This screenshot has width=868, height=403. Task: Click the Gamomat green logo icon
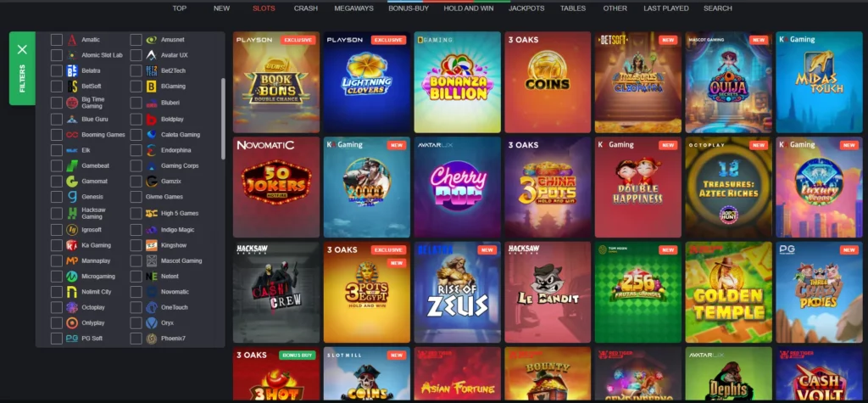(x=72, y=182)
